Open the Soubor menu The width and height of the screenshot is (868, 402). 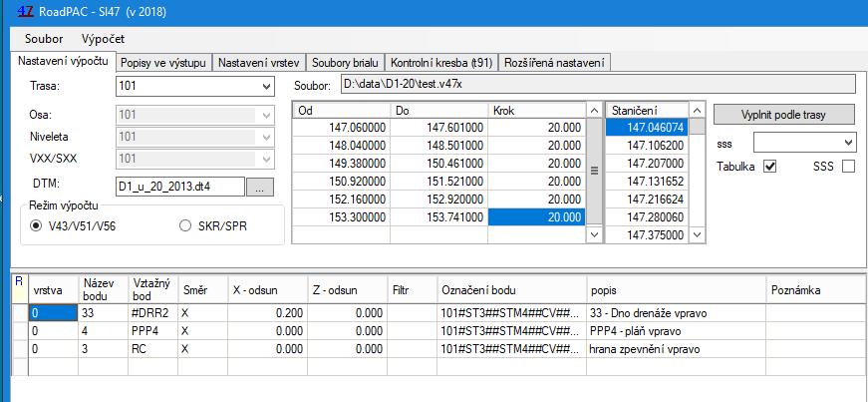pos(44,39)
